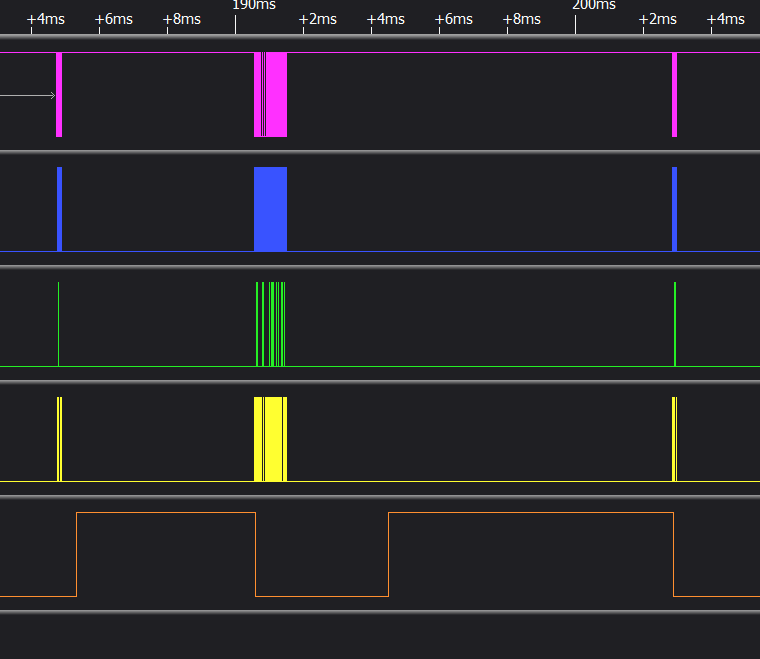Click the green spike after 200ms
Viewport: 760px width, 659px height.
pyautogui.click(x=675, y=324)
